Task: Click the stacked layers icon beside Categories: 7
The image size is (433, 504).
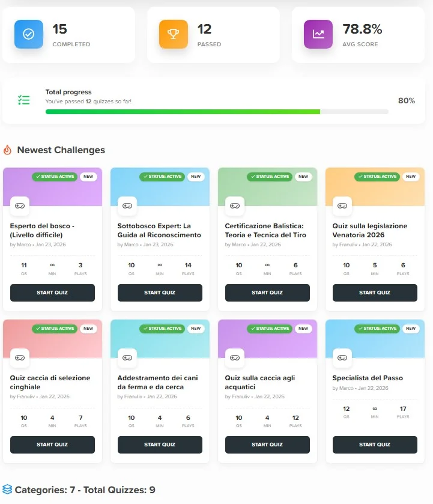Action: pos(8,490)
